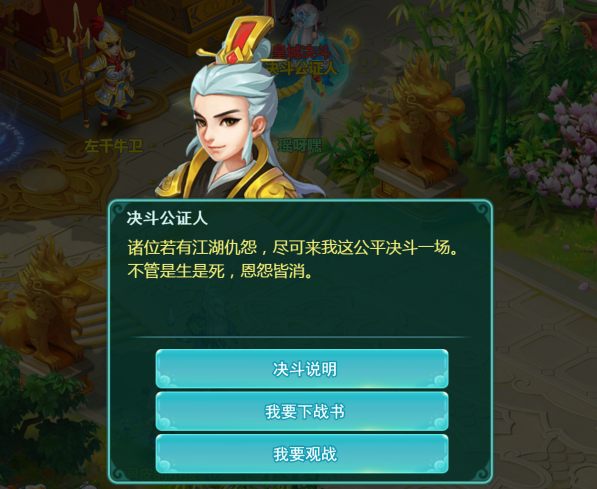Open the 决斗说明 duel instructions
The height and width of the screenshot is (489, 597).
302,369
